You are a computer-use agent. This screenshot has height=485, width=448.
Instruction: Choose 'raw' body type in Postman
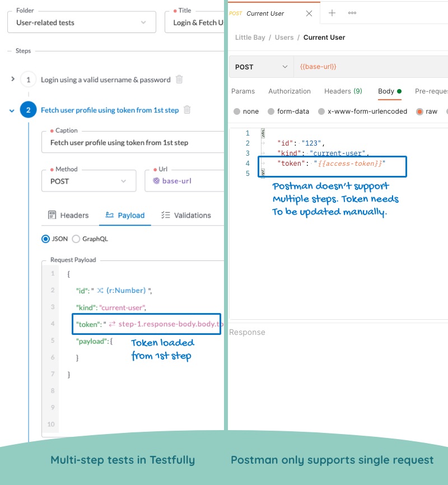pos(419,111)
